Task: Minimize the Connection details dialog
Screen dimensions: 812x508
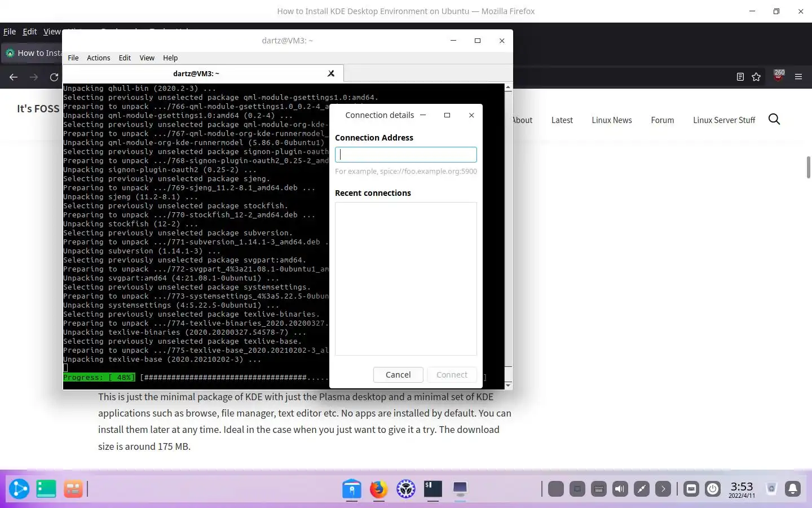Action: (x=423, y=115)
